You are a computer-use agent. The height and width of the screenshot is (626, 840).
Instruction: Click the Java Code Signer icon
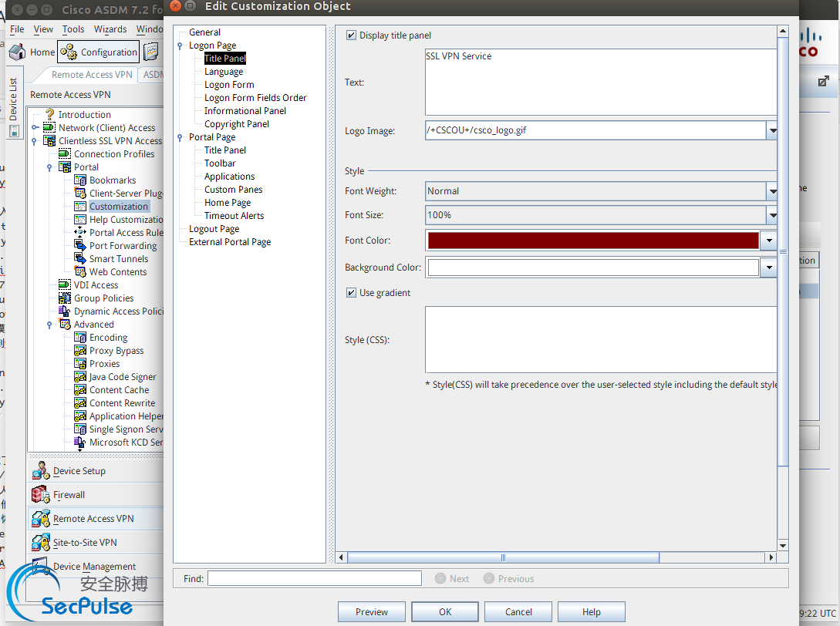[x=79, y=377]
